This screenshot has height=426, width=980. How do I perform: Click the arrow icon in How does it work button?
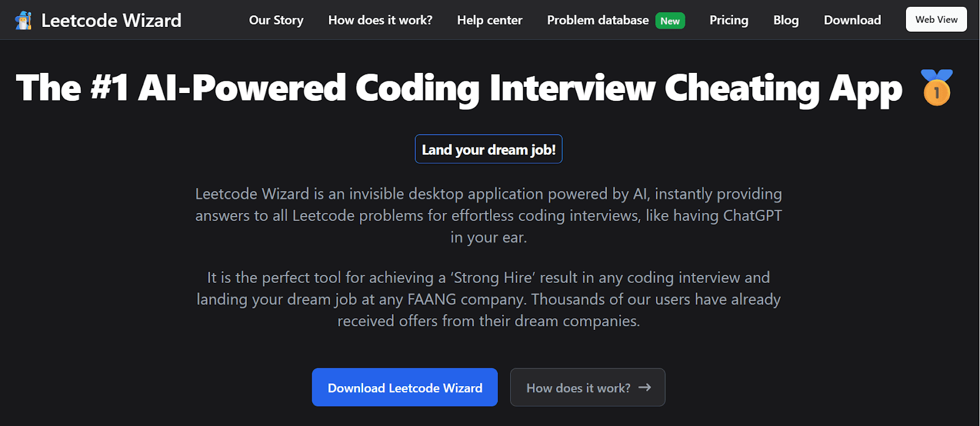(x=646, y=387)
